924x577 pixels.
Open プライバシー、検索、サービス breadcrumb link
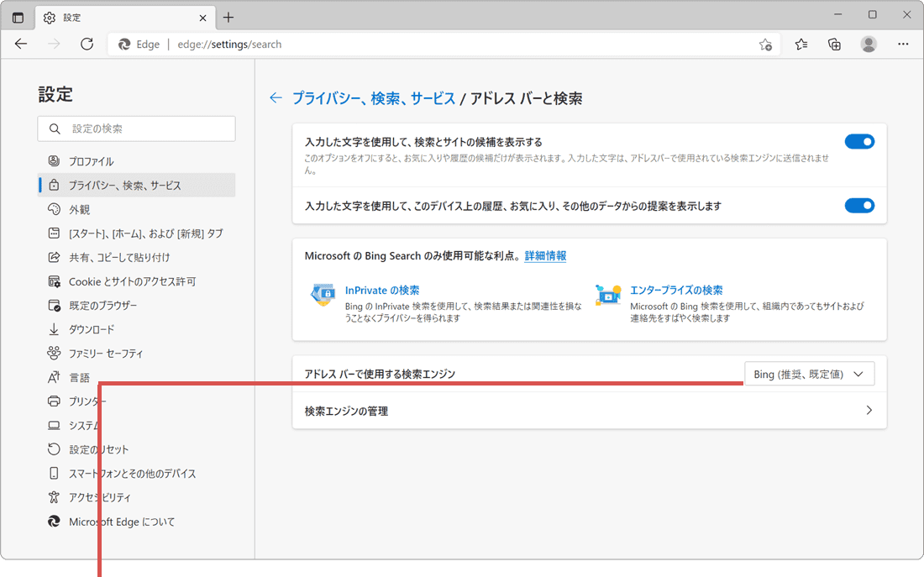[374, 98]
